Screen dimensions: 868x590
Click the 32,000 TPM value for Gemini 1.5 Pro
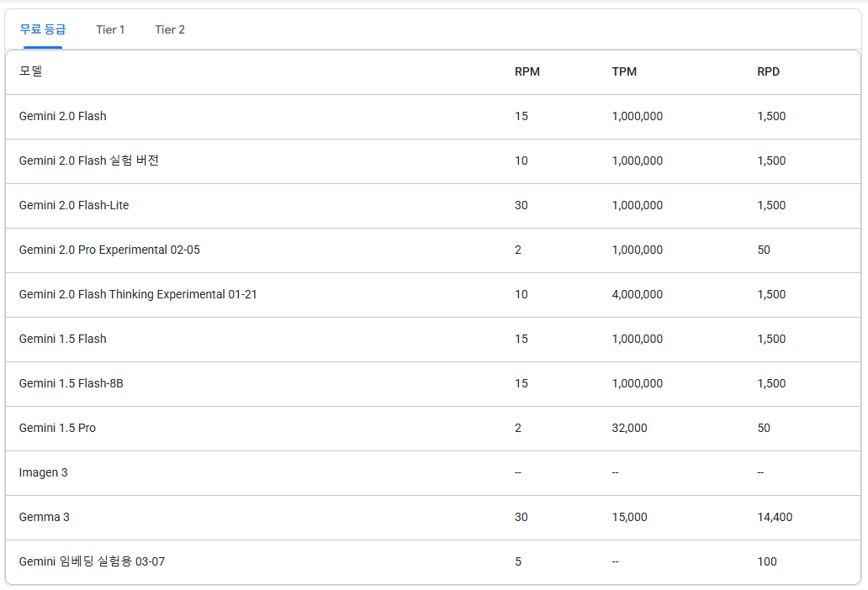coord(629,428)
